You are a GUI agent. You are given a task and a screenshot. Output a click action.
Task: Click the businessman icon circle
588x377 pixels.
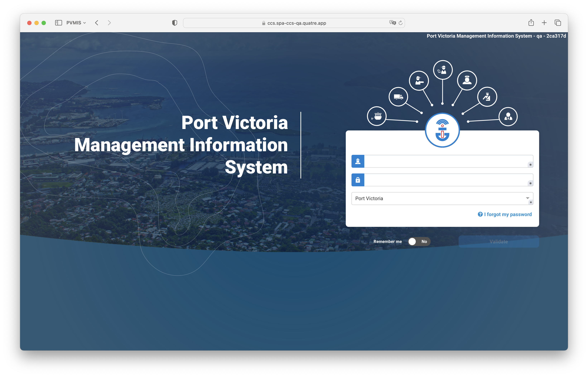508,116
